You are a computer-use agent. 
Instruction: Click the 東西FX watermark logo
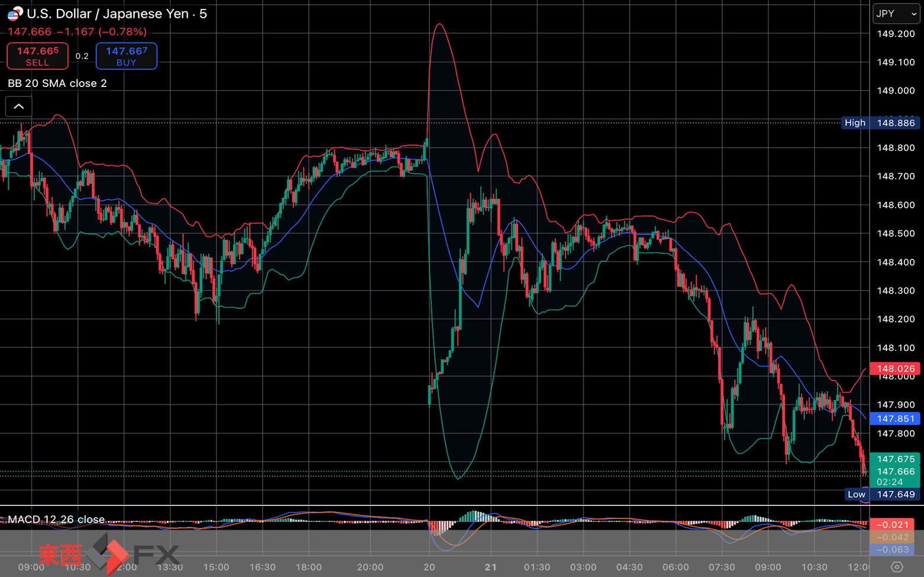[109, 555]
